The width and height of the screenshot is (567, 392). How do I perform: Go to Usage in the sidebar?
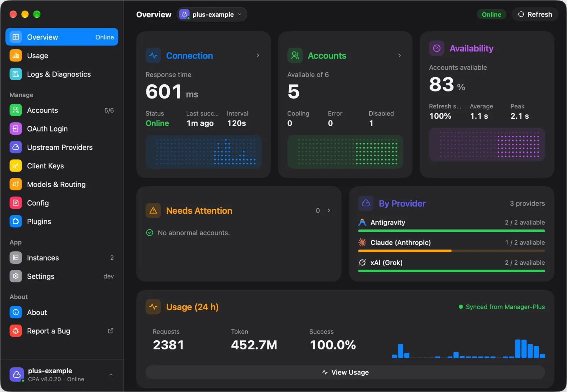(x=62, y=56)
